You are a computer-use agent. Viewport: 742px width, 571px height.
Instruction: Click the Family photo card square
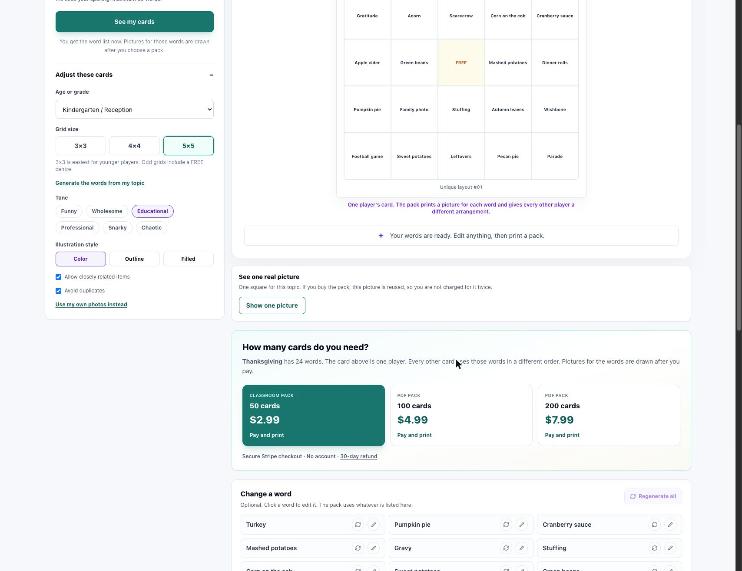[414, 109]
